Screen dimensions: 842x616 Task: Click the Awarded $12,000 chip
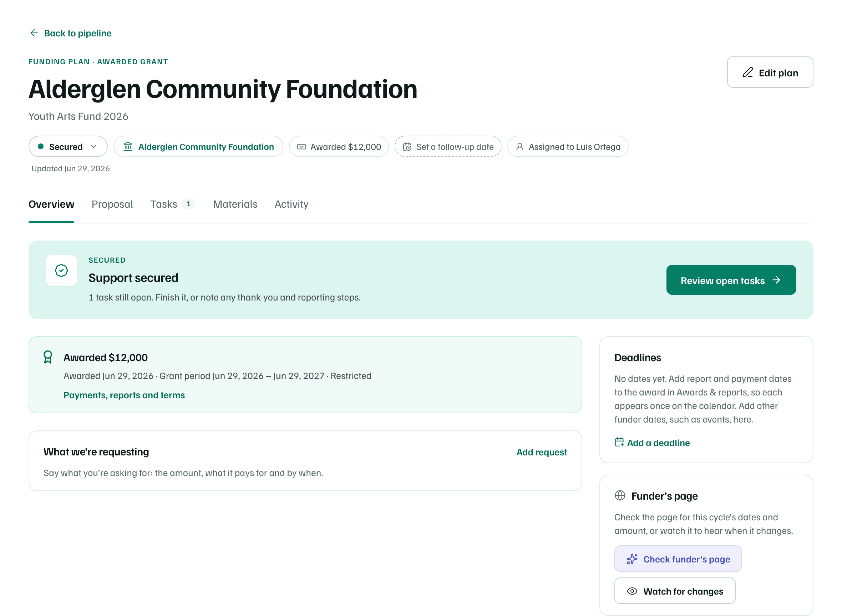point(339,147)
